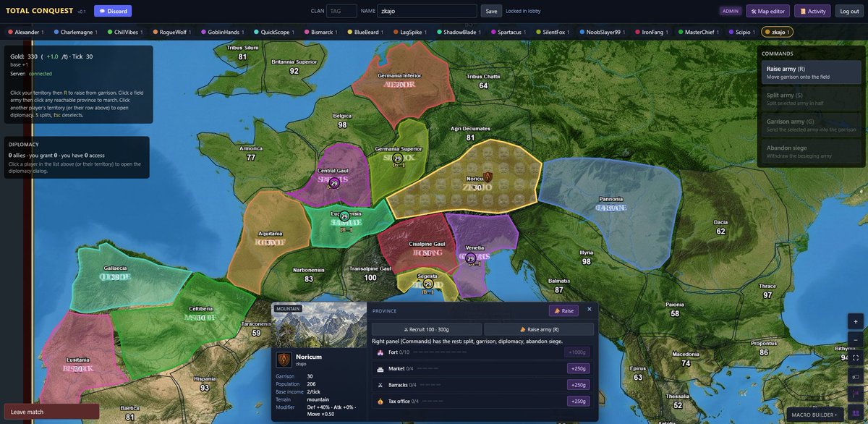Upgrade Fort for +1000g
868x424 pixels.
pyautogui.click(x=577, y=352)
